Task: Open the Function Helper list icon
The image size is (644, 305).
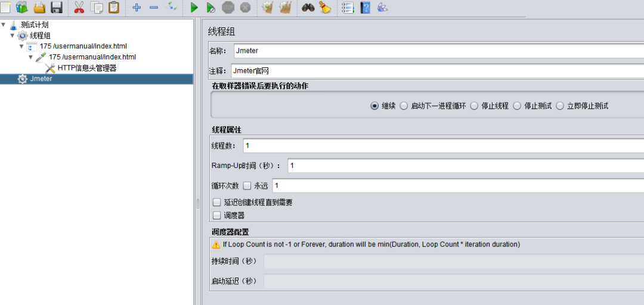Action: click(x=348, y=7)
